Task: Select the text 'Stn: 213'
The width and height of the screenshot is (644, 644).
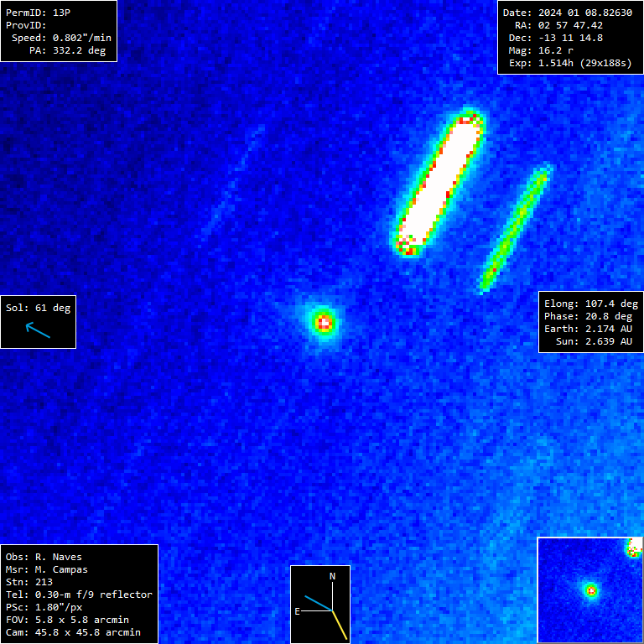Action: click(x=29, y=582)
